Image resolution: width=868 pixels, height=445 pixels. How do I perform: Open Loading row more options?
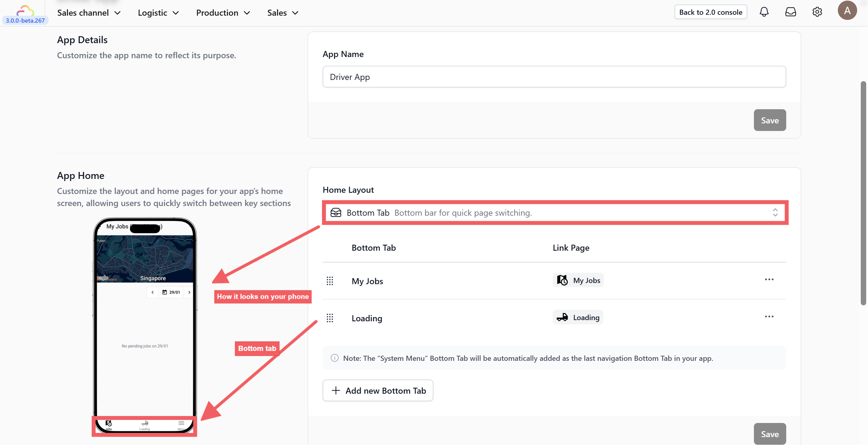tap(769, 317)
